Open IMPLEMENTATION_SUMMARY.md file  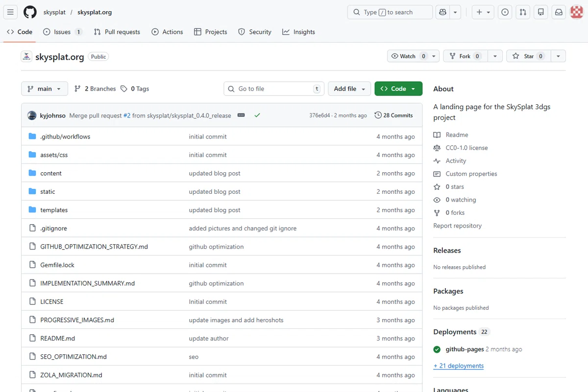click(87, 283)
